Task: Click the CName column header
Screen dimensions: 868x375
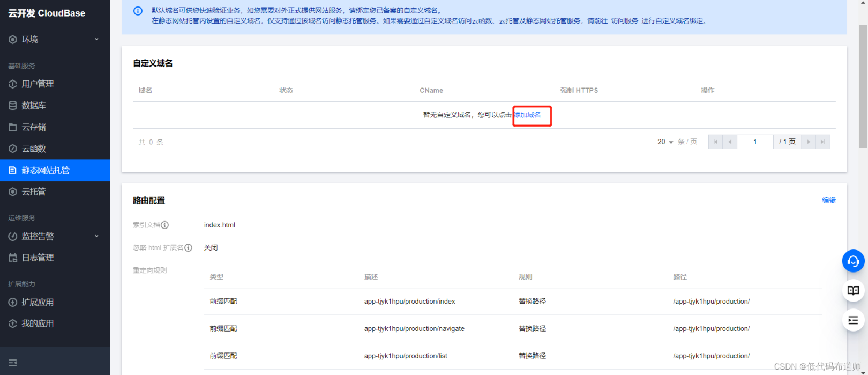Action: [x=431, y=90]
